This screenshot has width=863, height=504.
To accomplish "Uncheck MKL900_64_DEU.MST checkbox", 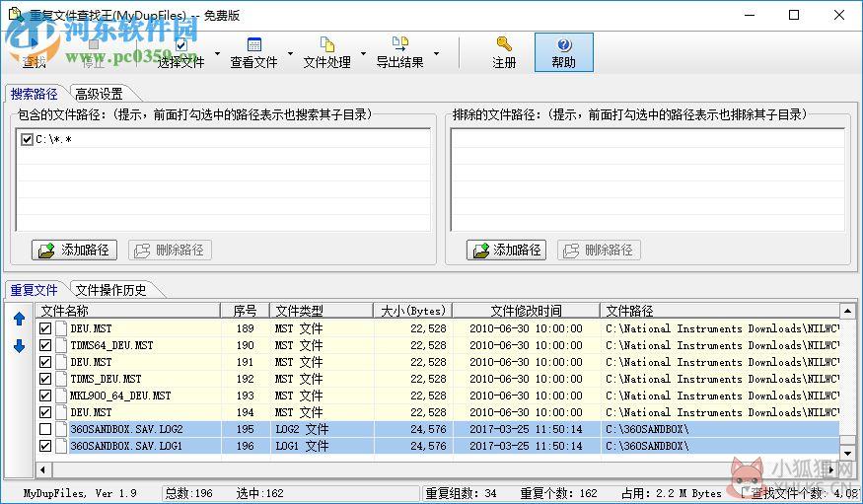I will click(x=45, y=396).
